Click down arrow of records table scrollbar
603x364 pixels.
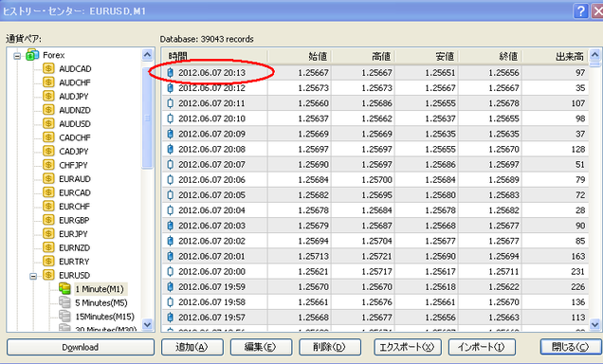594,325
